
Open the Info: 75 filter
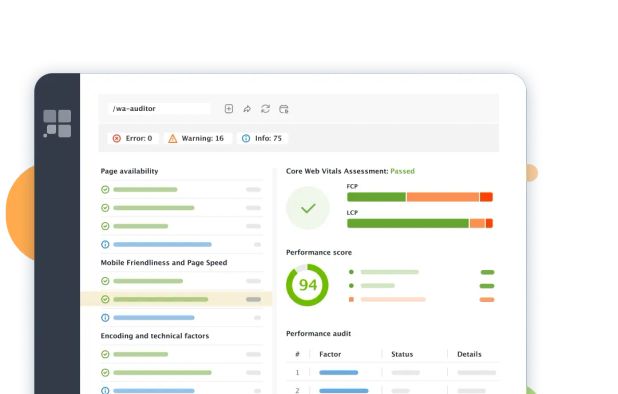coord(262,138)
